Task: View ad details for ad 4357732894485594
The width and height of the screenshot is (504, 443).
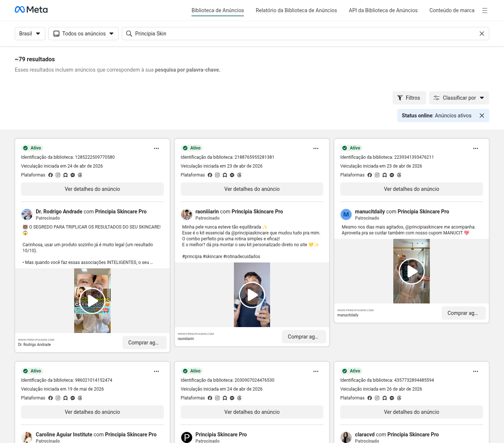Action: click(x=411, y=412)
